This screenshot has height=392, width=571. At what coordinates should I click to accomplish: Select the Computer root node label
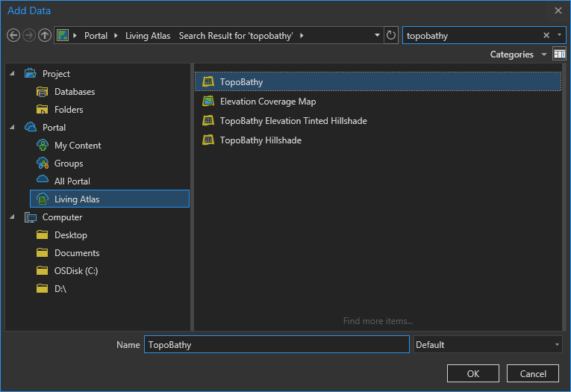pos(62,217)
